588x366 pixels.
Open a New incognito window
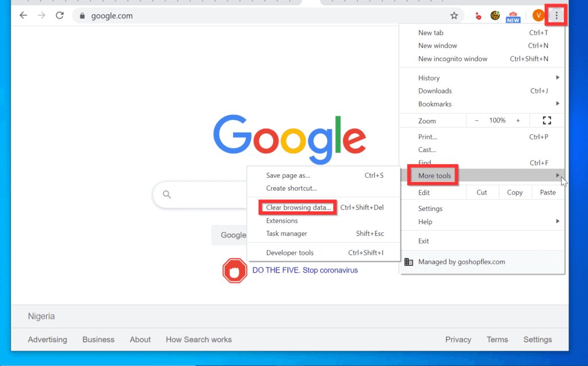(482, 59)
